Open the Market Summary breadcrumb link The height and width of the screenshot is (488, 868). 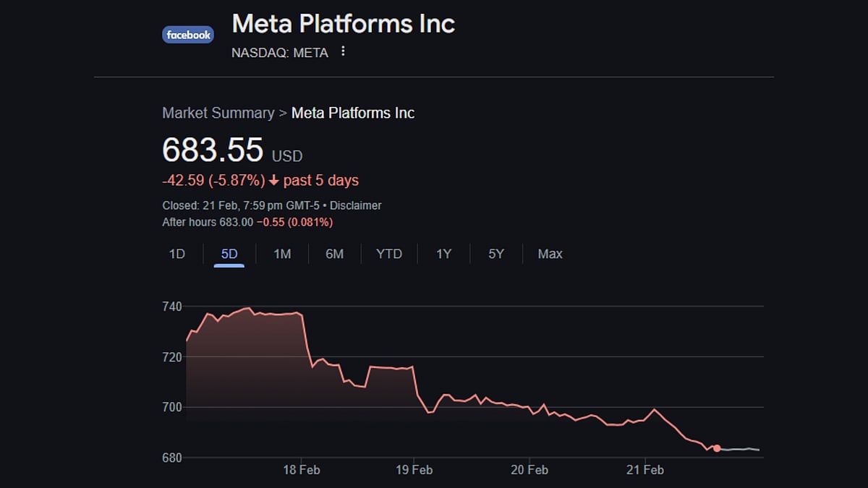coord(218,113)
